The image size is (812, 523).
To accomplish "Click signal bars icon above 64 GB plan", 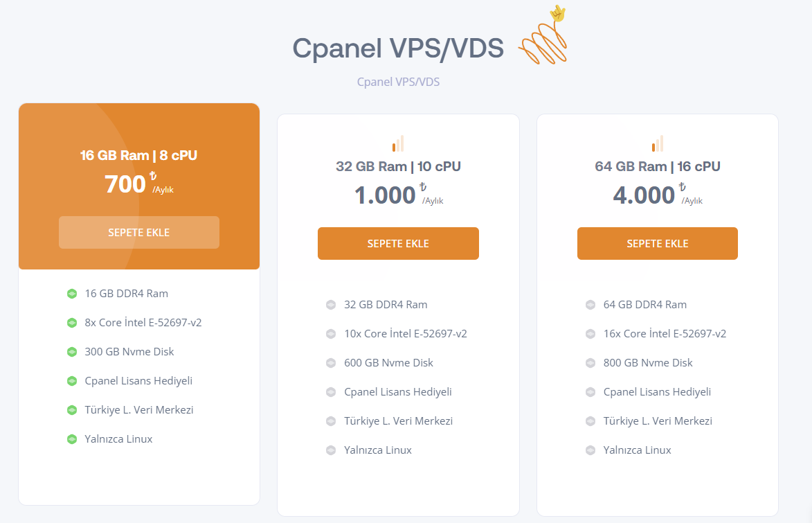I will tap(657, 143).
